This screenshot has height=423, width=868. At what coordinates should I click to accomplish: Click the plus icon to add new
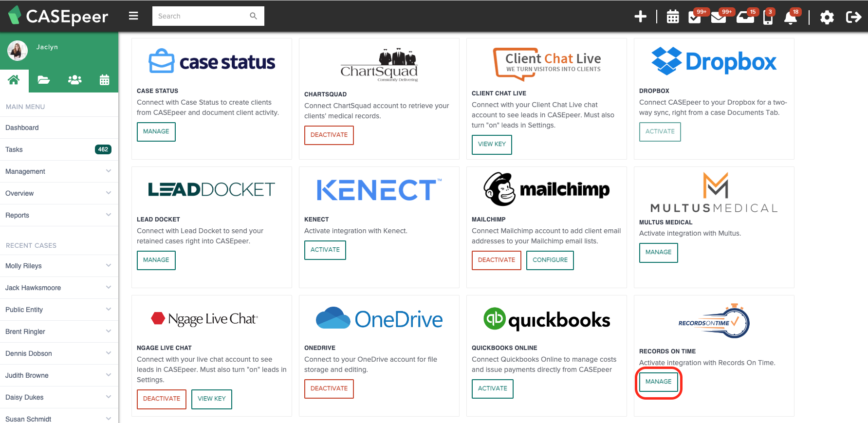pos(640,17)
